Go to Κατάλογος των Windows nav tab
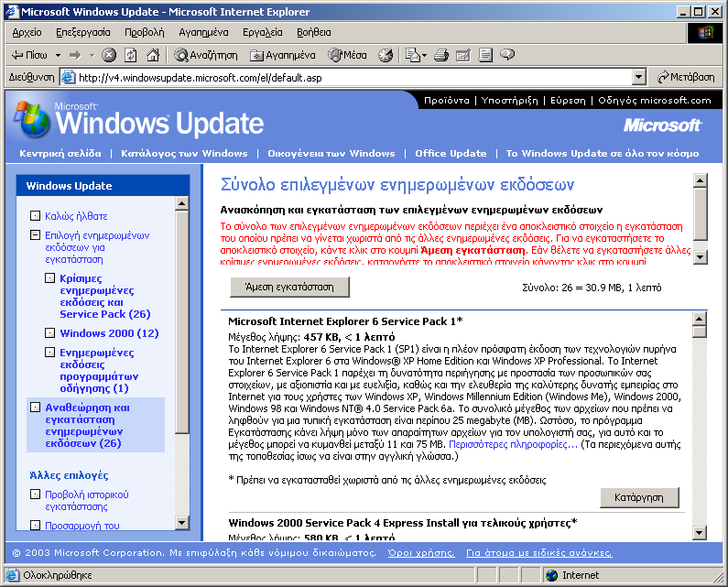The width and height of the screenshot is (728, 587). coord(184,153)
